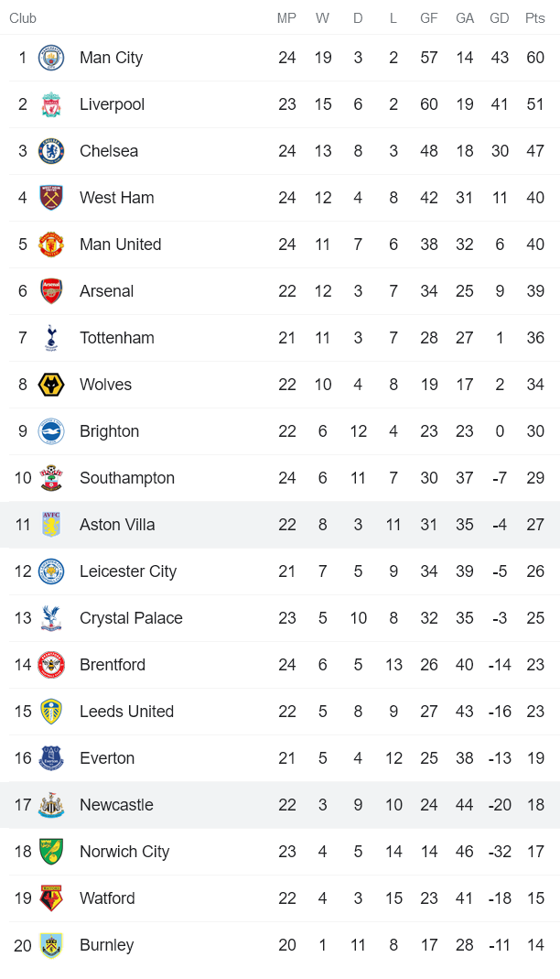Click the Arsenal cannon crest icon
This screenshot has height=979, width=560.
[51, 291]
